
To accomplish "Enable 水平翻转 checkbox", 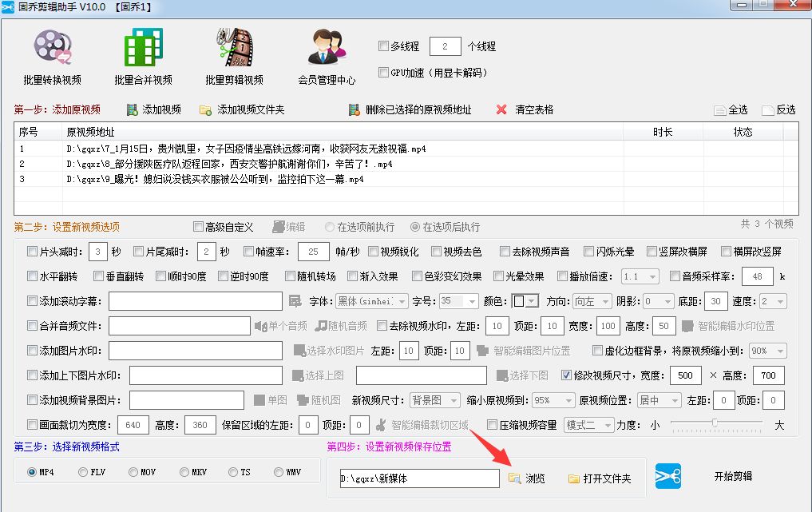I will (32, 276).
